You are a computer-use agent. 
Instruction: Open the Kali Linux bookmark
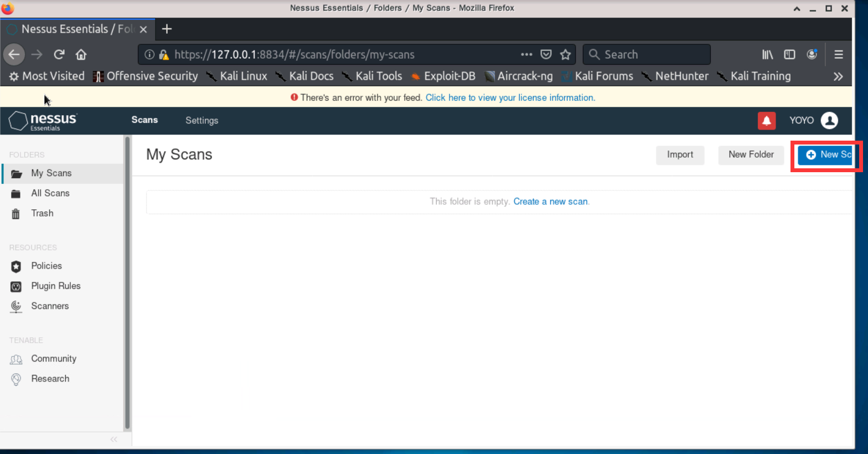click(x=237, y=76)
